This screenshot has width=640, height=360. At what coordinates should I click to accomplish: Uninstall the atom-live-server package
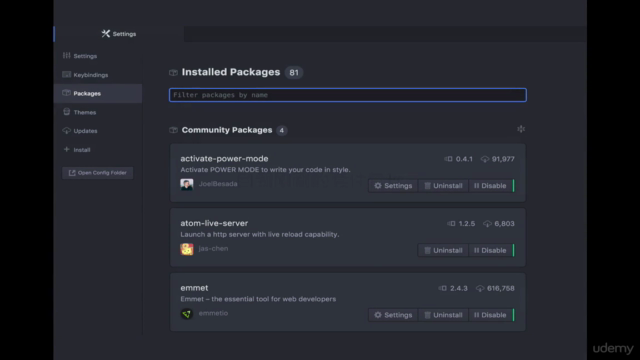pyautogui.click(x=443, y=250)
